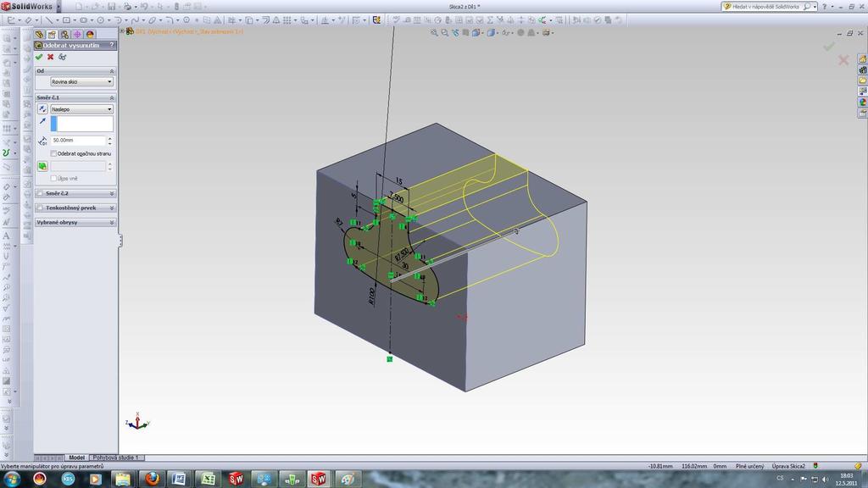Switch to the PropertyManager tab
The image size is (868, 488).
click(x=52, y=34)
